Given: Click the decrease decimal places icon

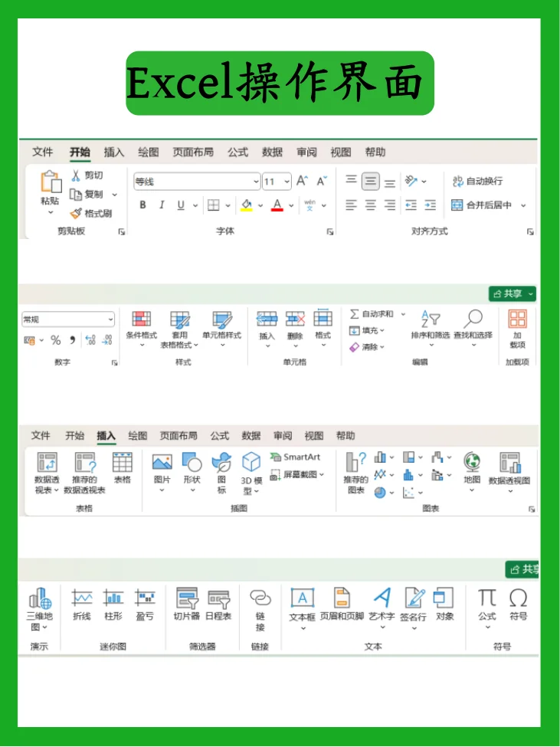Looking at the screenshot, I should pos(107,339).
